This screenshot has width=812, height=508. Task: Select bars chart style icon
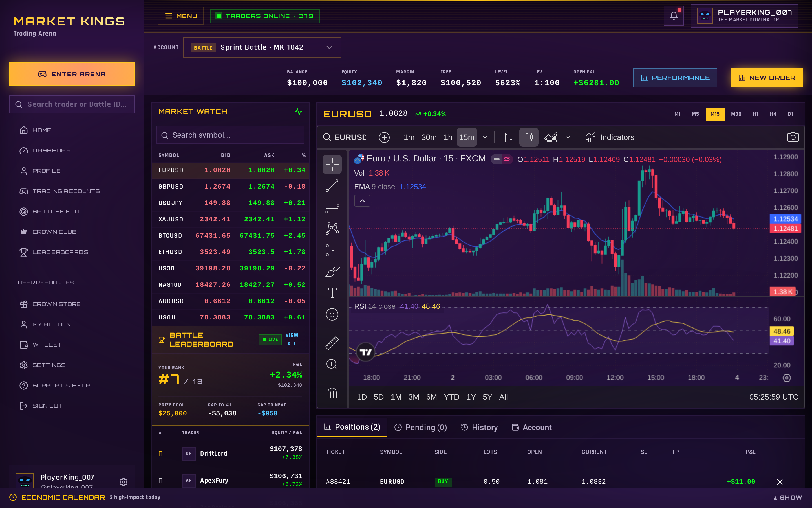[x=508, y=137]
